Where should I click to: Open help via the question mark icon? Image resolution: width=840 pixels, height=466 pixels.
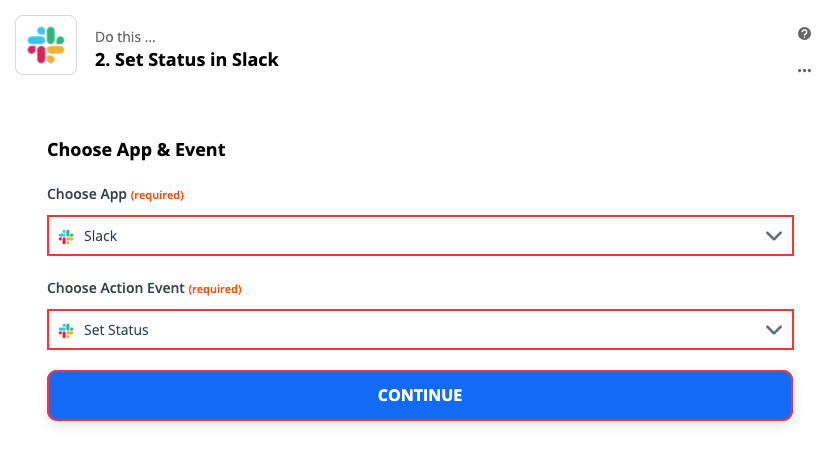pos(804,34)
